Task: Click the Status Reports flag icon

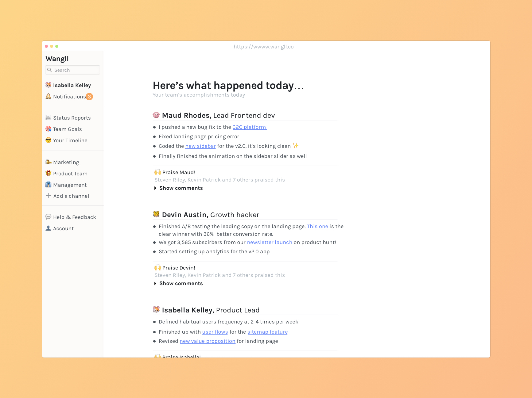Action: (x=48, y=118)
